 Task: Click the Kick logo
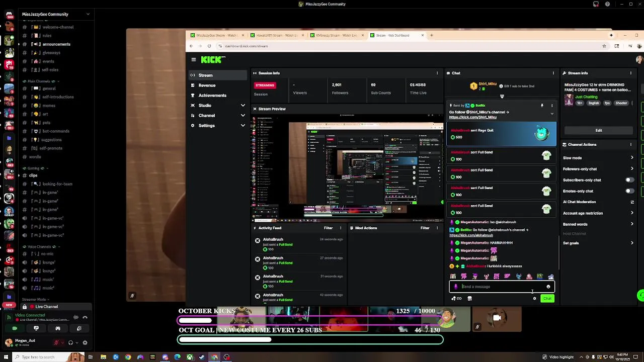213,59
